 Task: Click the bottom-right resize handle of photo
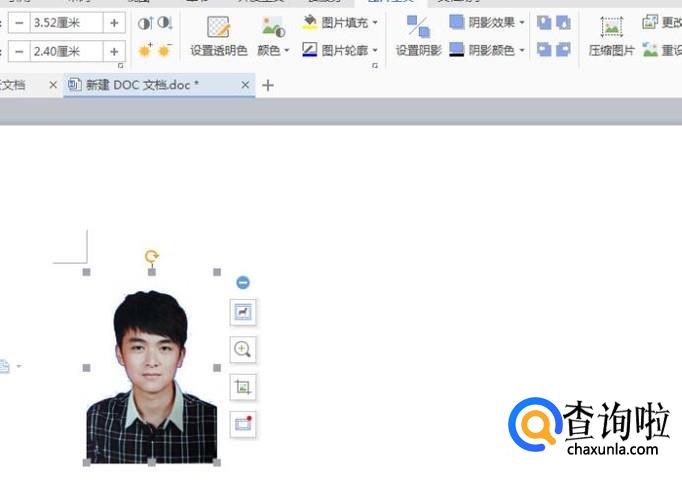[x=217, y=463]
